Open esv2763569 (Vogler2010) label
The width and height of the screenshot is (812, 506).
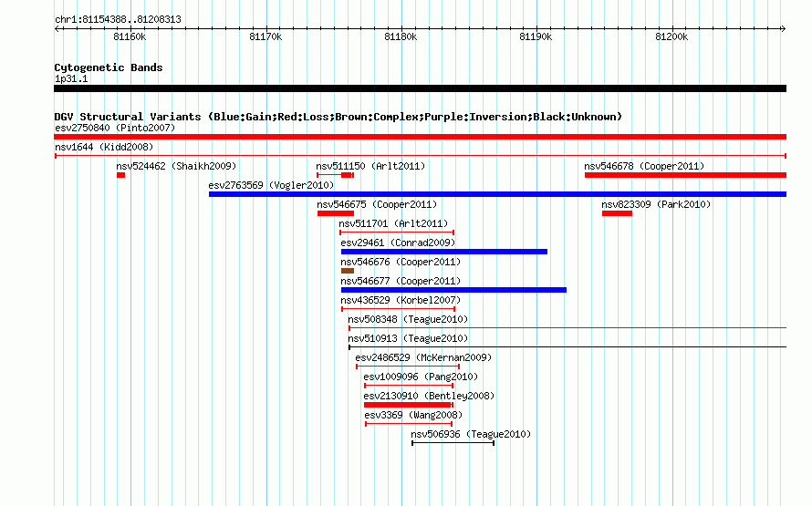pos(271,185)
